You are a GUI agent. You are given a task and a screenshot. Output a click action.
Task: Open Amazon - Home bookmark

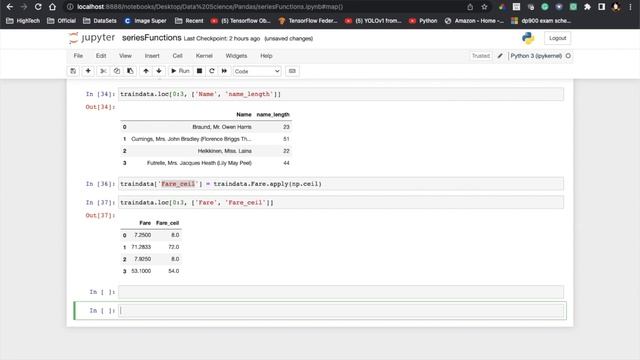coord(474,21)
